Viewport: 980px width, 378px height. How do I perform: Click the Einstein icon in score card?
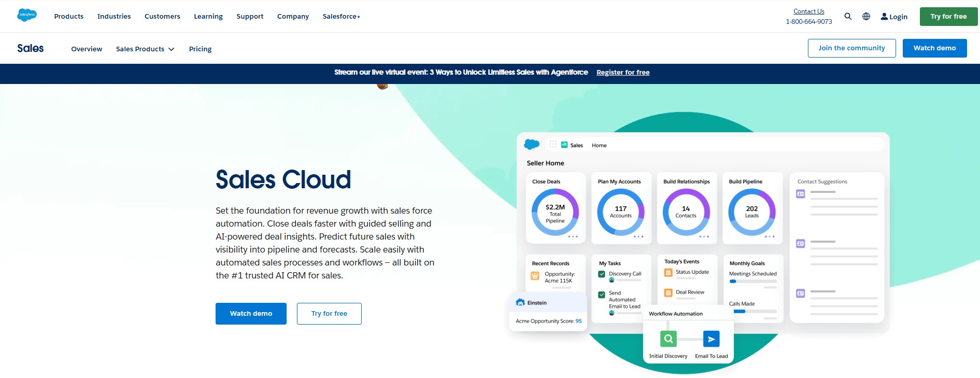coord(520,302)
